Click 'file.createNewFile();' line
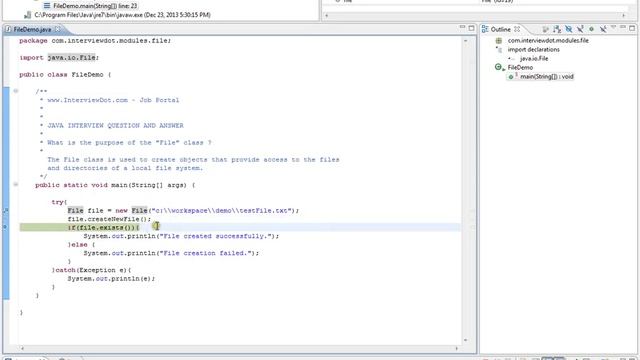640x360 pixels. tap(109, 219)
